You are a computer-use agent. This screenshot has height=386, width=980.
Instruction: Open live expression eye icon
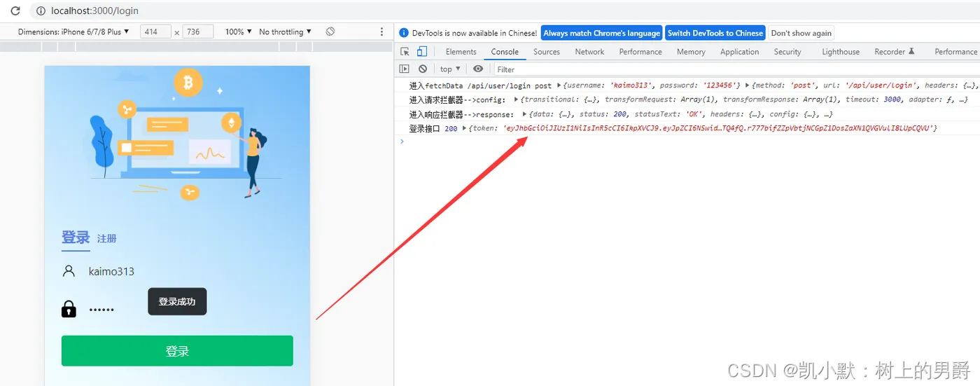pos(478,69)
